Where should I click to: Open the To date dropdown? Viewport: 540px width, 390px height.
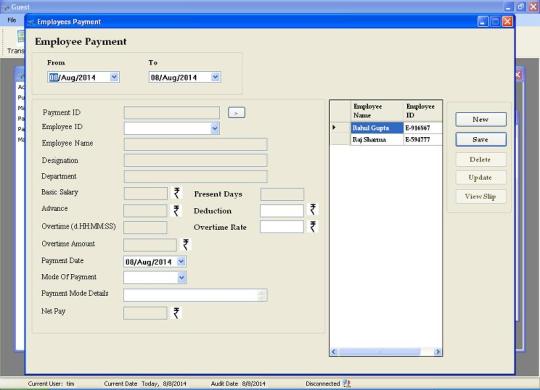pyautogui.click(x=215, y=77)
